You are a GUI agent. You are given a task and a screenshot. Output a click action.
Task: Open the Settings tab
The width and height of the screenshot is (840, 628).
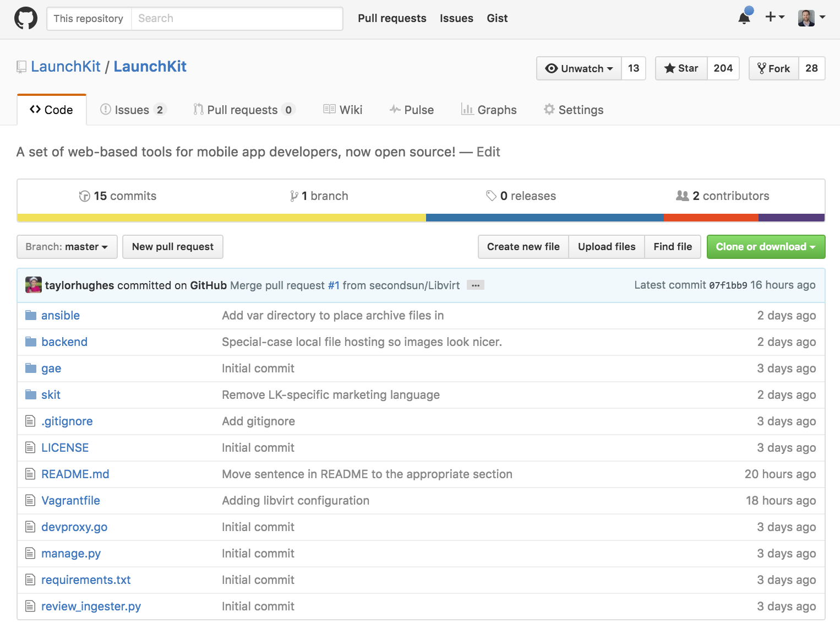574,110
